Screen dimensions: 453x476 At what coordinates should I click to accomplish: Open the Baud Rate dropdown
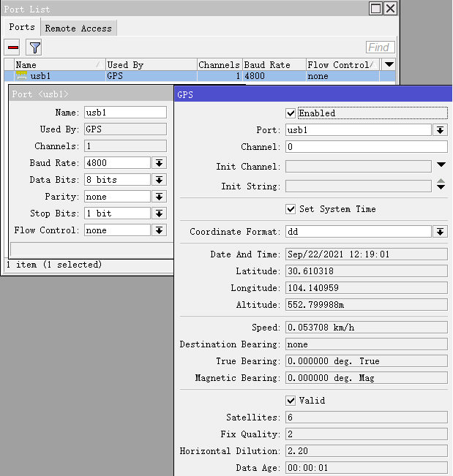pyautogui.click(x=159, y=163)
